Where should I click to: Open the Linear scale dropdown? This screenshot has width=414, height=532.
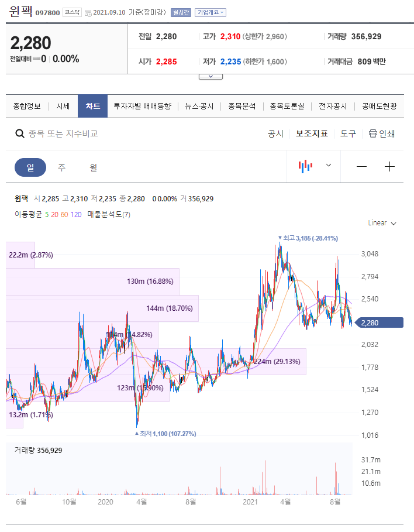(x=382, y=223)
